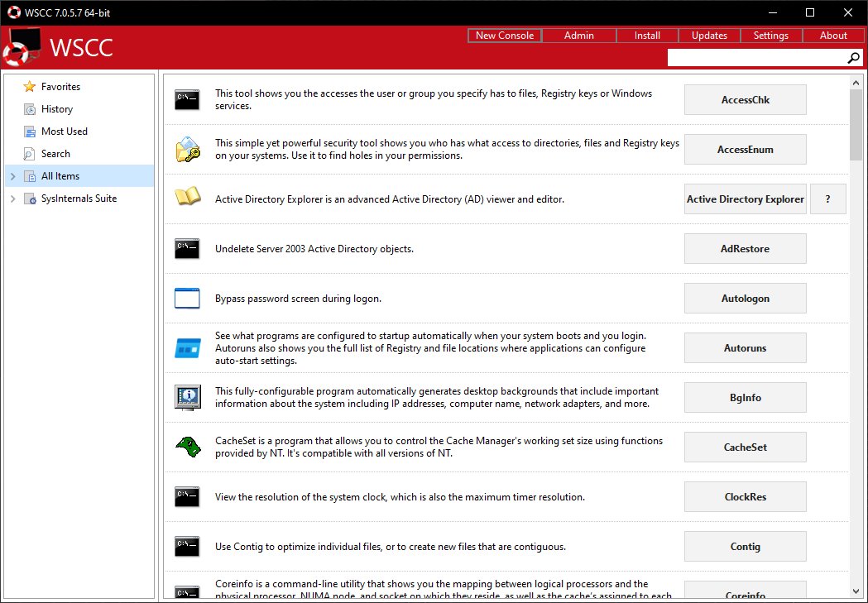Launch the BgInfo button

click(x=745, y=398)
